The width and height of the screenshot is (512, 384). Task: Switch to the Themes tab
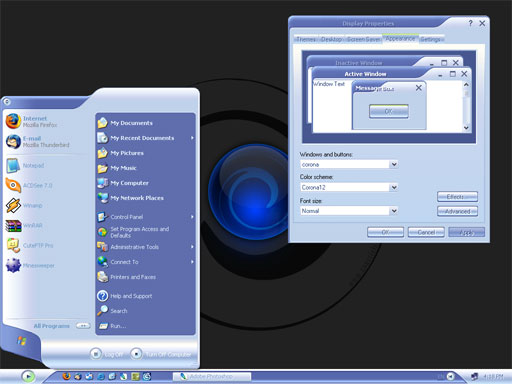306,39
